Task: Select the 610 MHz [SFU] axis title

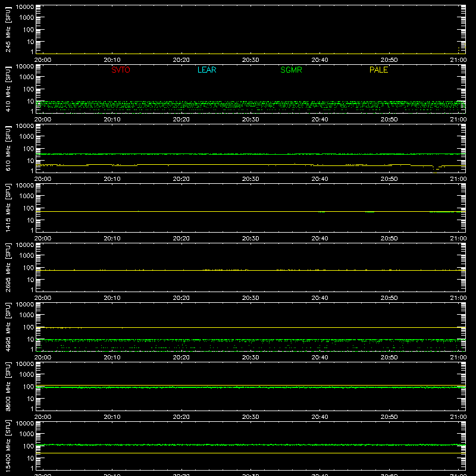Action: pos(8,149)
